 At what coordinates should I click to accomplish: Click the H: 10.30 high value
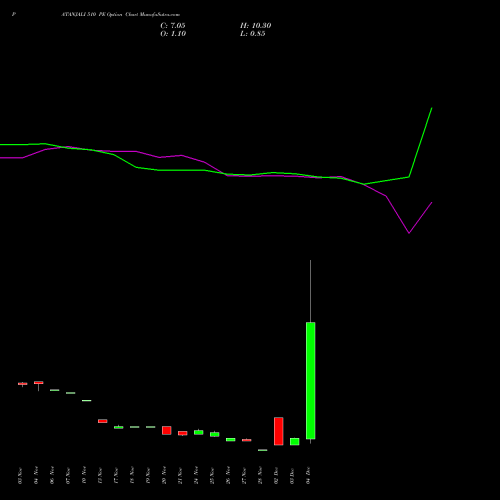coord(255,26)
